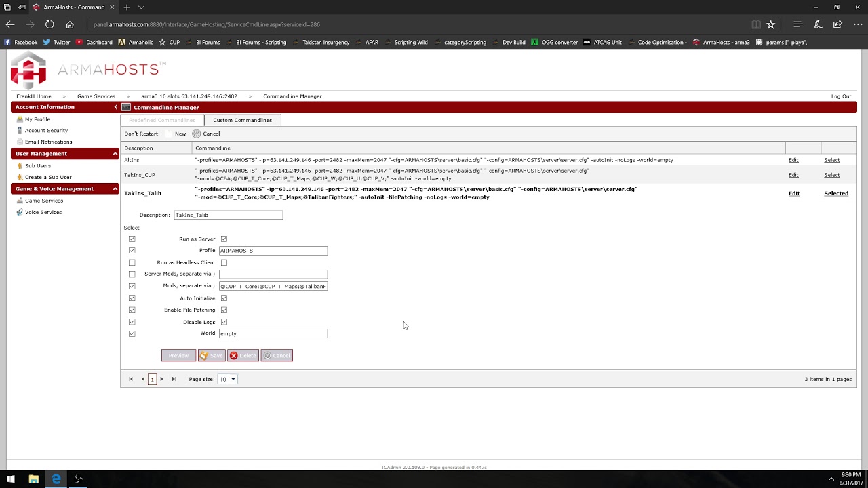Open Edge browser icon in taskbar
The height and width of the screenshot is (488, 868).
pyautogui.click(x=56, y=479)
